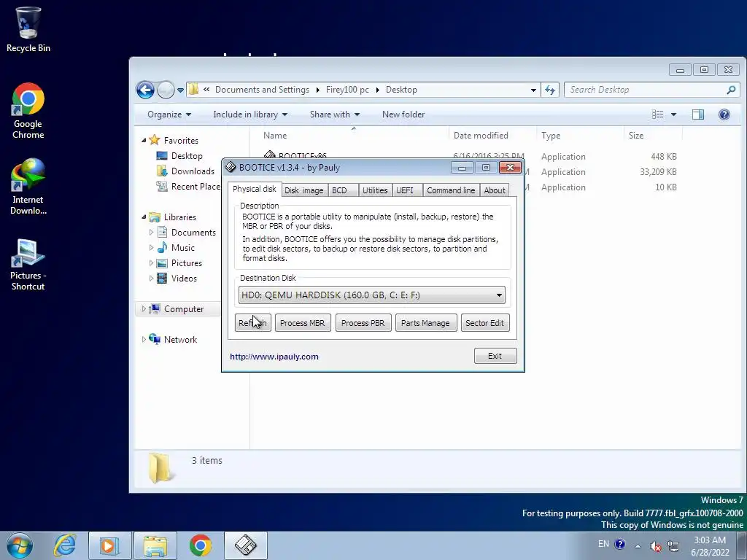Switch to the Utilities tab
The image size is (747, 560).
coord(375,190)
